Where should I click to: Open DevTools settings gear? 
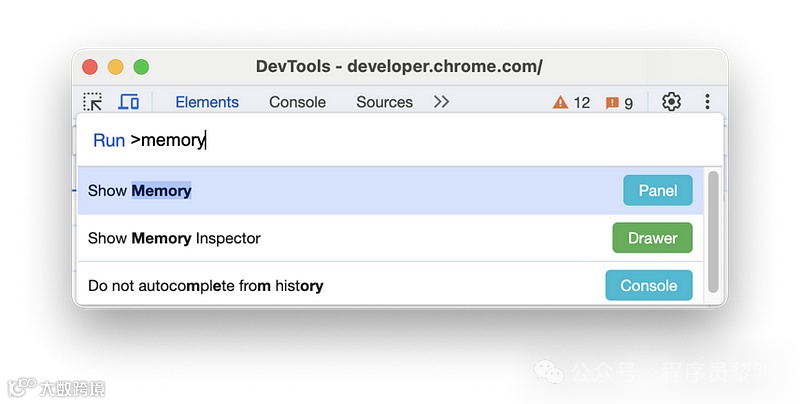[671, 102]
